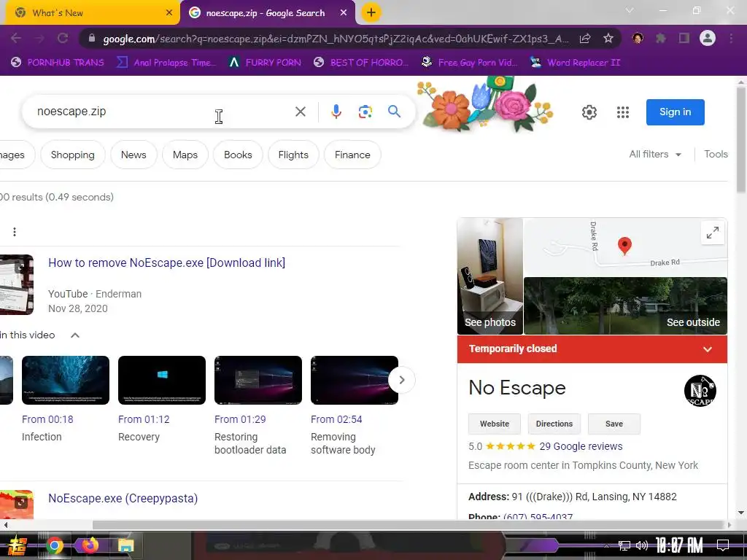Go back with the browser back arrow

tap(16, 38)
